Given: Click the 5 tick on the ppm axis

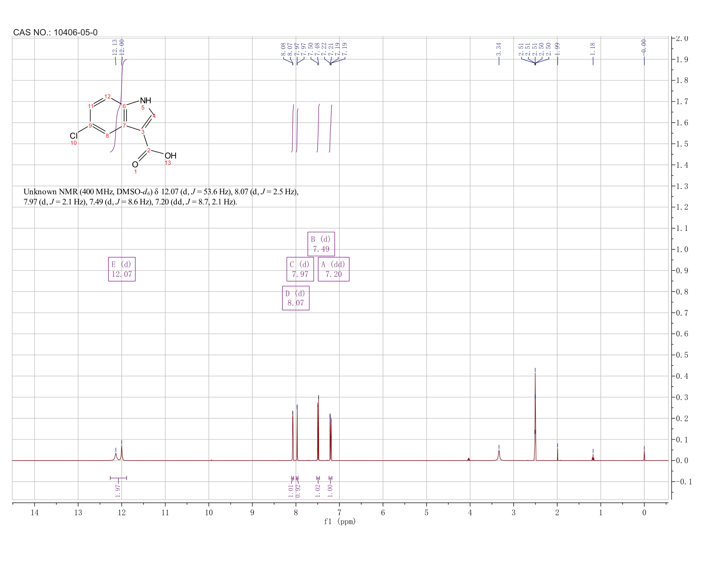Looking at the screenshot, I should tap(426, 513).
